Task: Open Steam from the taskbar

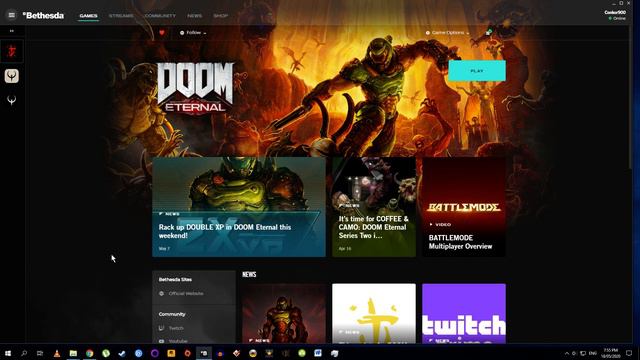Action: click(x=122, y=353)
